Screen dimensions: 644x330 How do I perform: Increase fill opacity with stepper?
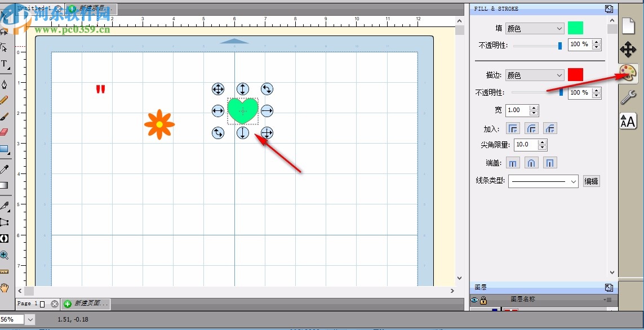(596, 42)
